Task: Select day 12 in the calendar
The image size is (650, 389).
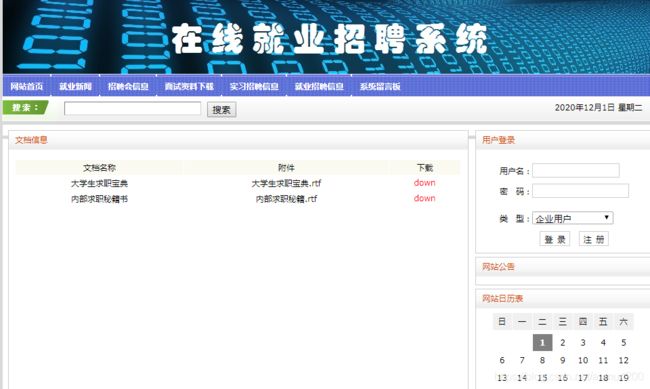Action: click(x=623, y=360)
